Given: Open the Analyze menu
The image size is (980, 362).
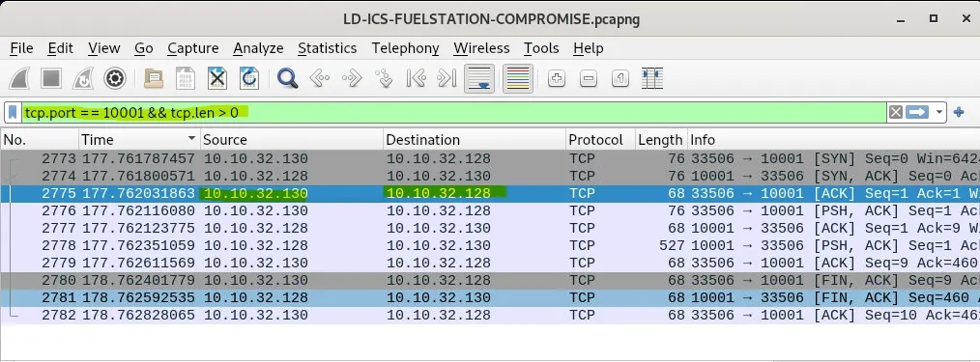Looking at the screenshot, I should (x=258, y=48).
